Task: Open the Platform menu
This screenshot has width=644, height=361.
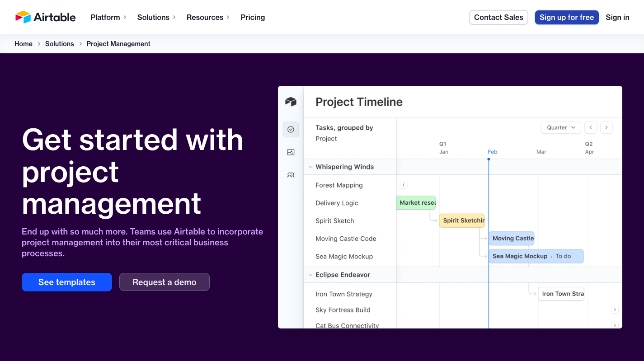Action: tap(105, 17)
